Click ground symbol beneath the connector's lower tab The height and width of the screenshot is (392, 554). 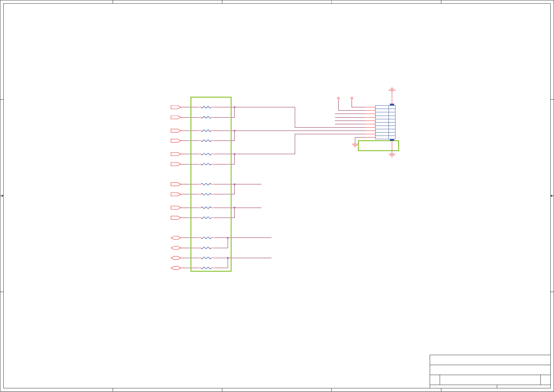392,155
